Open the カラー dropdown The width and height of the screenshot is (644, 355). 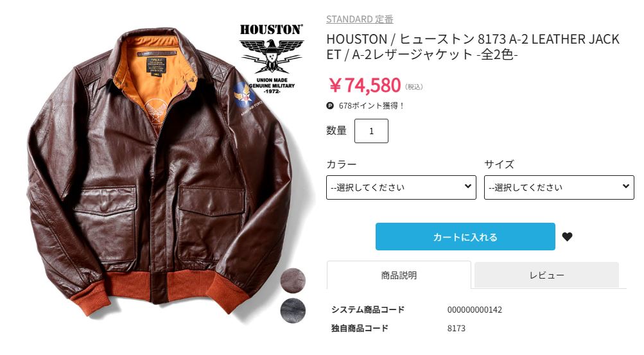(401, 187)
